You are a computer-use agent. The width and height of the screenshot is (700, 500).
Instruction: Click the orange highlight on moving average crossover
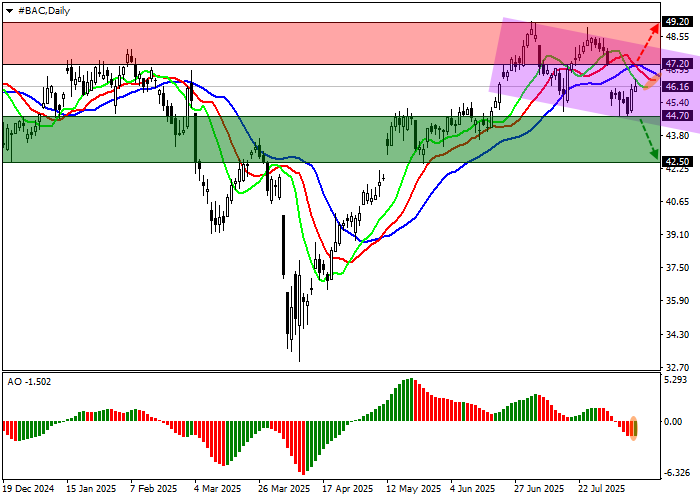click(x=648, y=82)
